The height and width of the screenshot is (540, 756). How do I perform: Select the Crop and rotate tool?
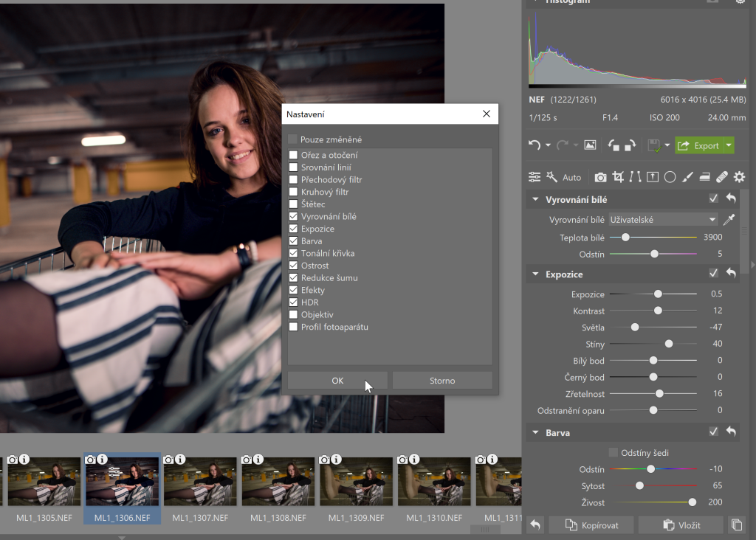click(x=618, y=177)
